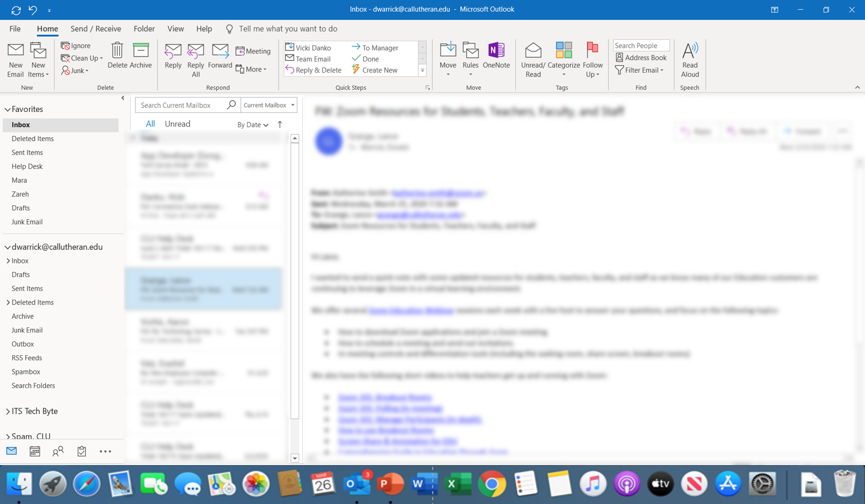
Task: Run the To Manager quick step
Action: (375, 47)
